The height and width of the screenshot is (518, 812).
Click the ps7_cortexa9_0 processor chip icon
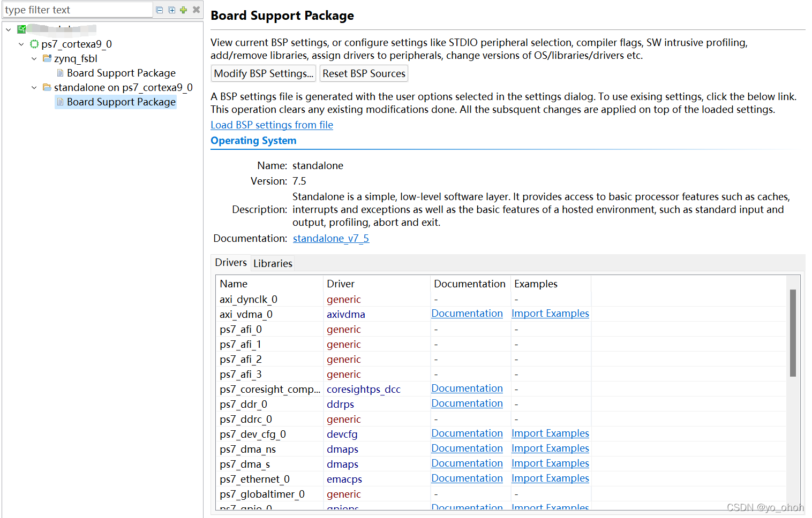click(x=34, y=44)
